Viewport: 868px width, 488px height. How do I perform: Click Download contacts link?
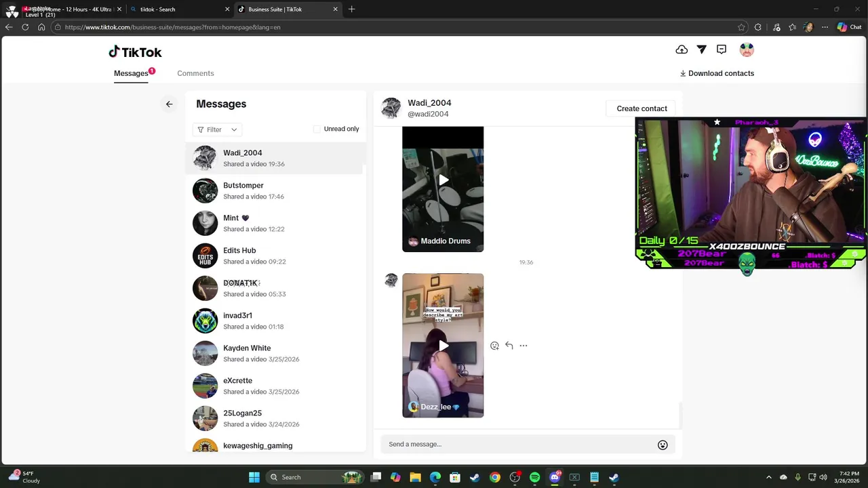click(x=717, y=73)
